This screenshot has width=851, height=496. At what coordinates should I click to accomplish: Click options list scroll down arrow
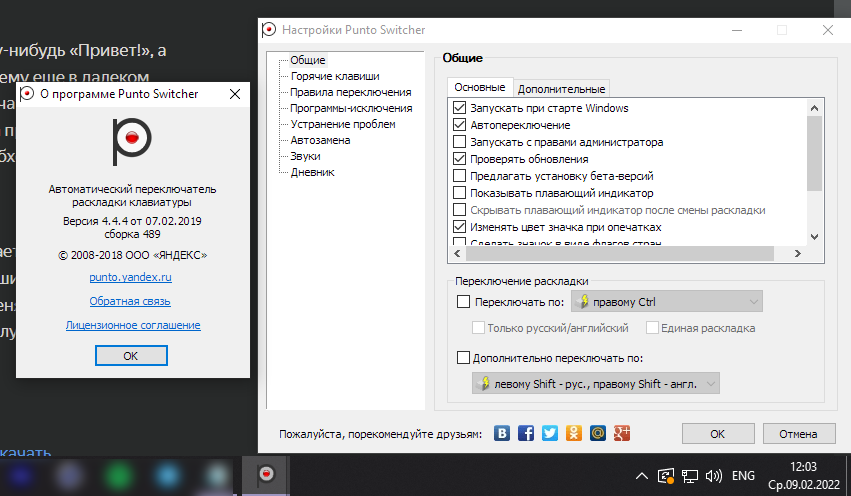tap(814, 237)
